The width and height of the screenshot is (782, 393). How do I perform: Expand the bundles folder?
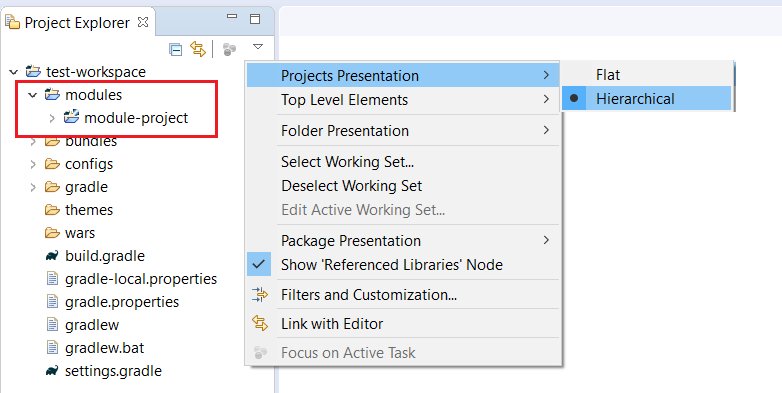(x=33, y=142)
